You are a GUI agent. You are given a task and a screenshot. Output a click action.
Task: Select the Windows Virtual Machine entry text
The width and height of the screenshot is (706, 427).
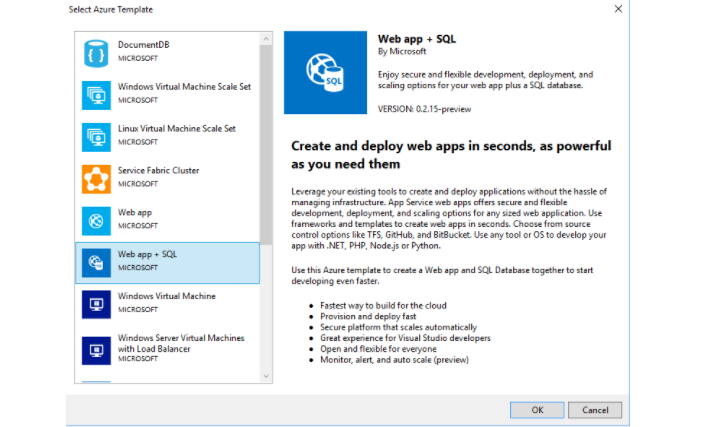click(166, 297)
